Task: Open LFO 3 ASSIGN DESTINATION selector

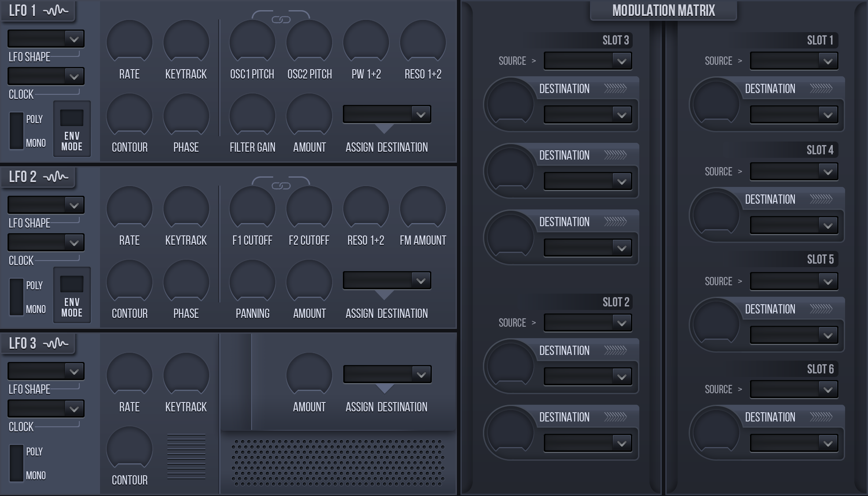Action: pyautogui.click(x=387, y=374)
